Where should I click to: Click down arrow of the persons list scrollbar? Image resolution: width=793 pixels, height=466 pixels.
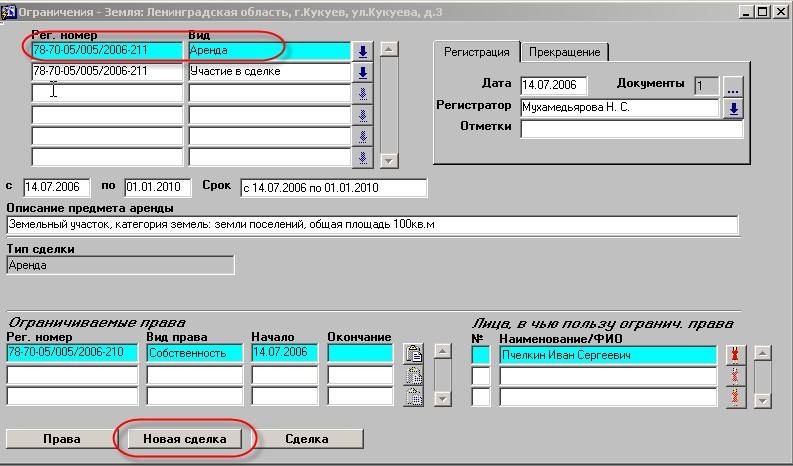point(763,401)
